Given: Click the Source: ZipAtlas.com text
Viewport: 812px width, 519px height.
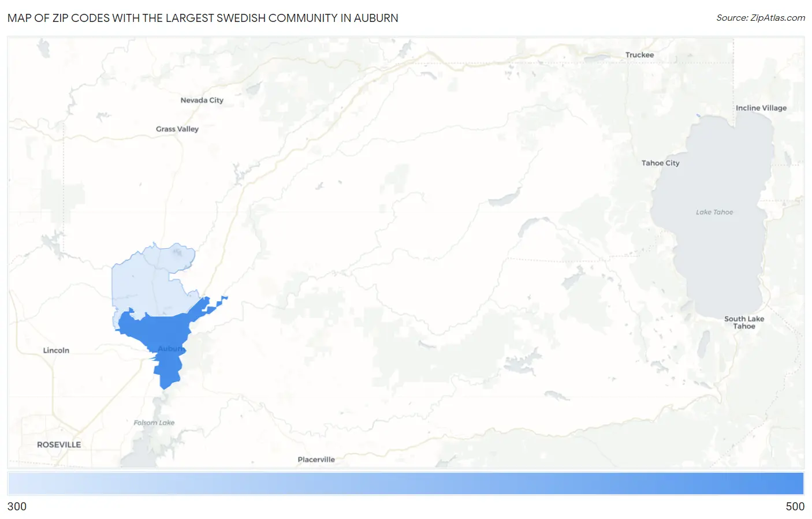Looking at the screenshot, I should (761, 18).
